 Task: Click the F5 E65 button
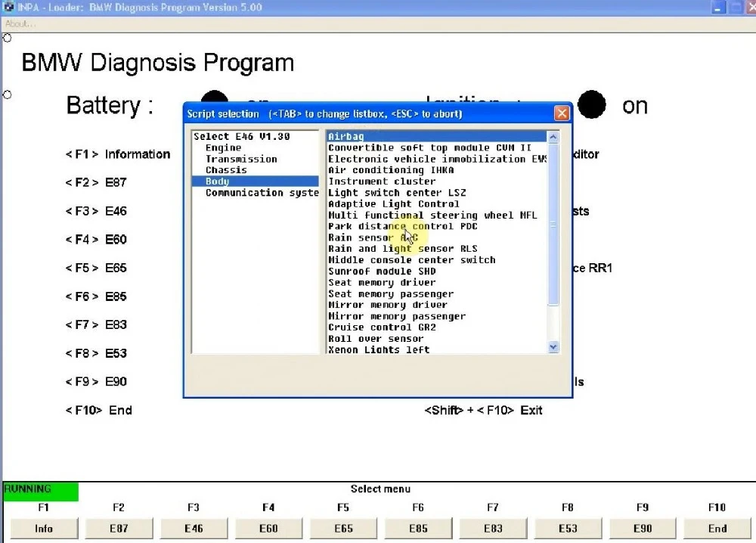pos(343,529)
